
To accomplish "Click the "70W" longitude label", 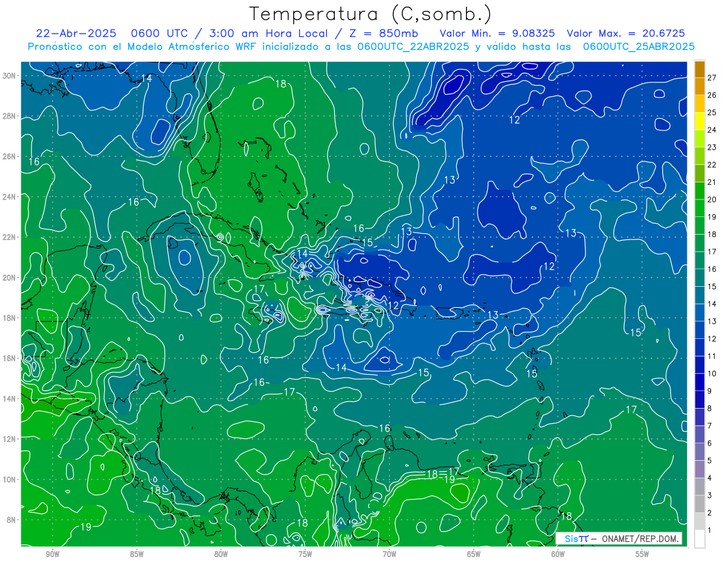I will (x=389, y=554).
